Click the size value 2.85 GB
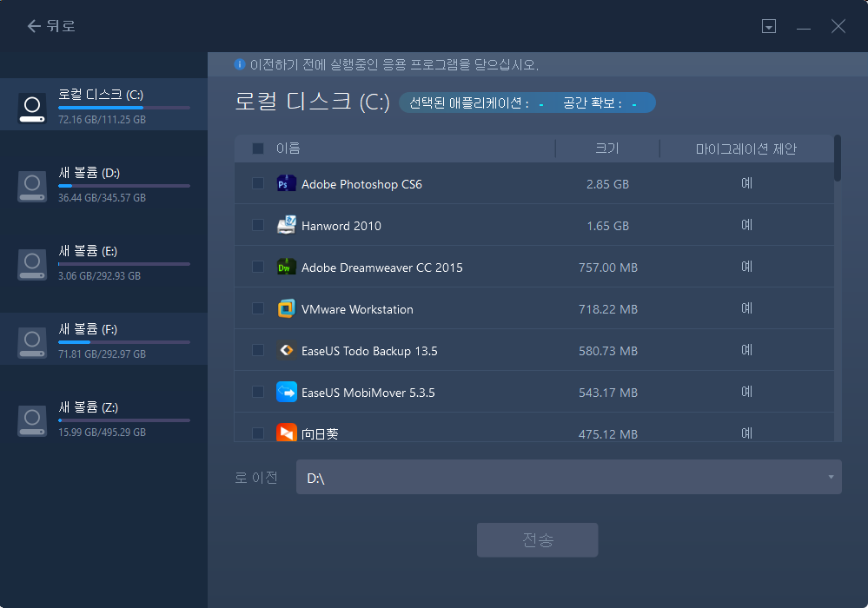This screenshot has height=608, width=868. (x=608, y=184)
